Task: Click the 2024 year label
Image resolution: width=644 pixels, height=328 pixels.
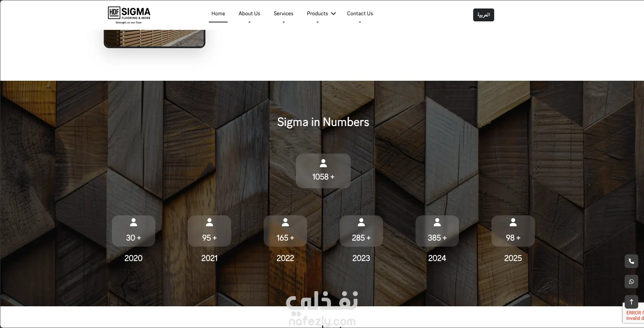Action: point(437,258)
